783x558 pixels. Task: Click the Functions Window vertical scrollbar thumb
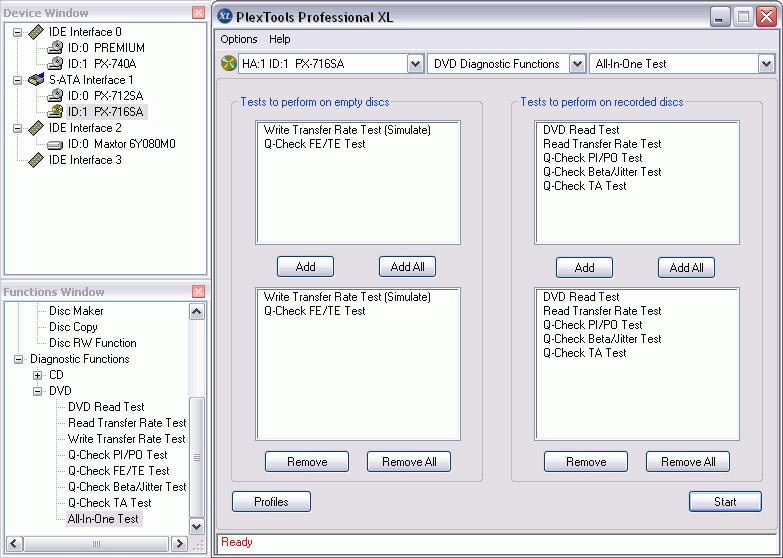[x=197, y=457]
